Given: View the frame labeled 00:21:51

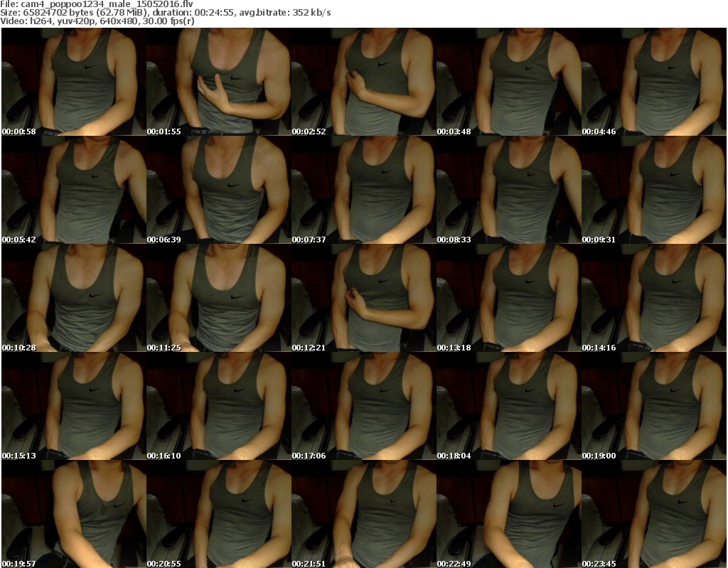Looking at the screenshot, I should [363, 514].
